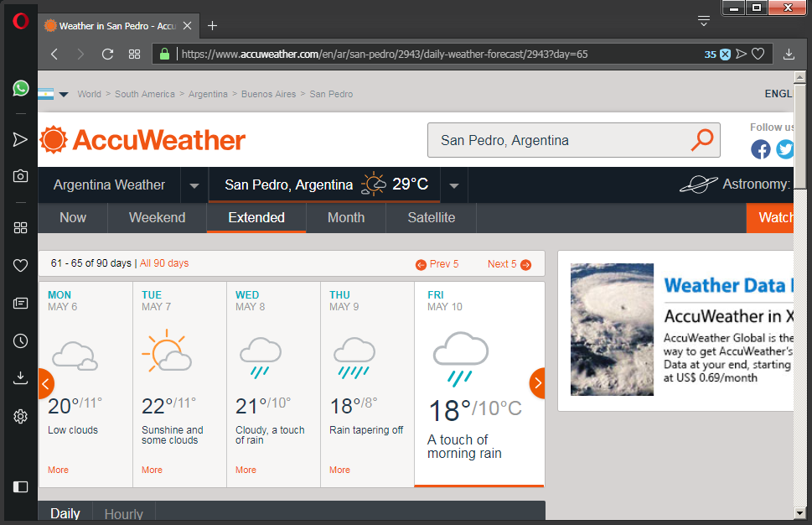Open Bookmarks heart icon in sidebar
The width and height of the screenshot is (812, 525).
[x=20, y=265]
